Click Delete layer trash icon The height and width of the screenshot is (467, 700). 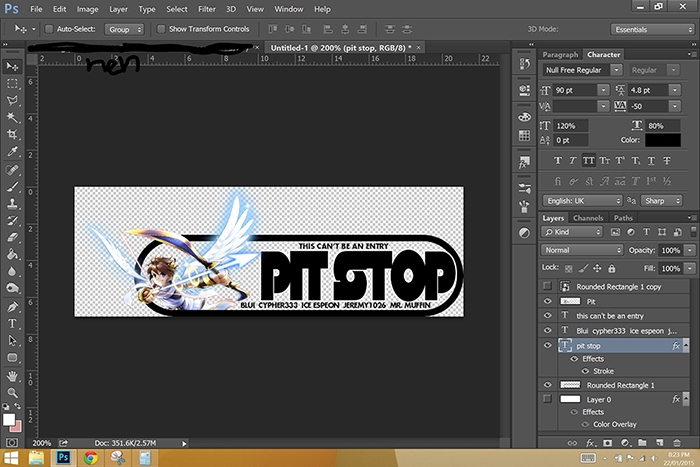point(677,443)
